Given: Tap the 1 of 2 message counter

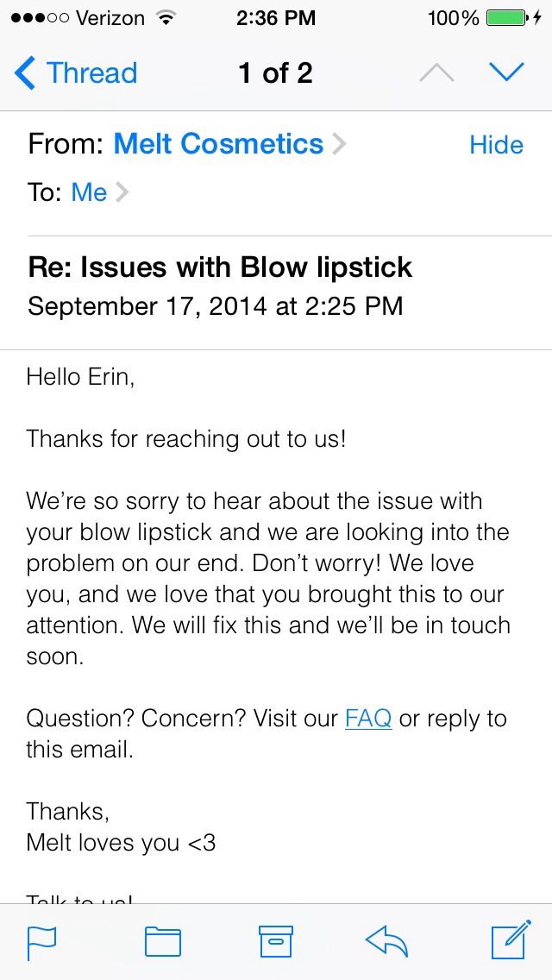Looking at the screenshot, I should click(x=276, y=73).
